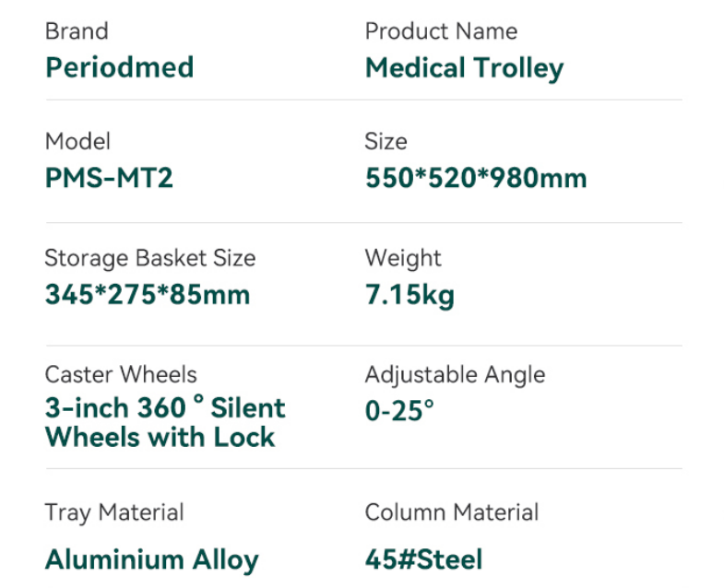Select the 550*520*980mm size value
This screenshot has height=588, width=724.
click(x=476, y=178)
